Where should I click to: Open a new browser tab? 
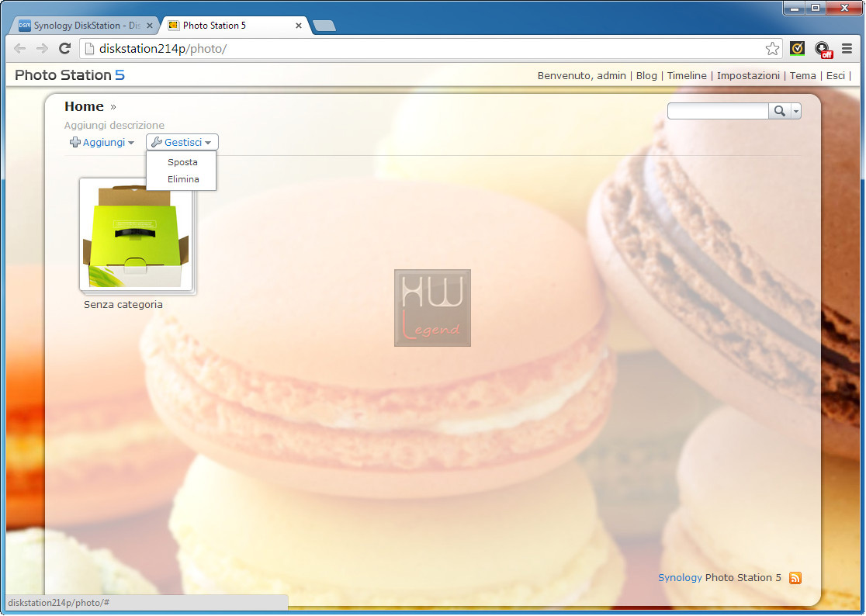click(324, 26)
